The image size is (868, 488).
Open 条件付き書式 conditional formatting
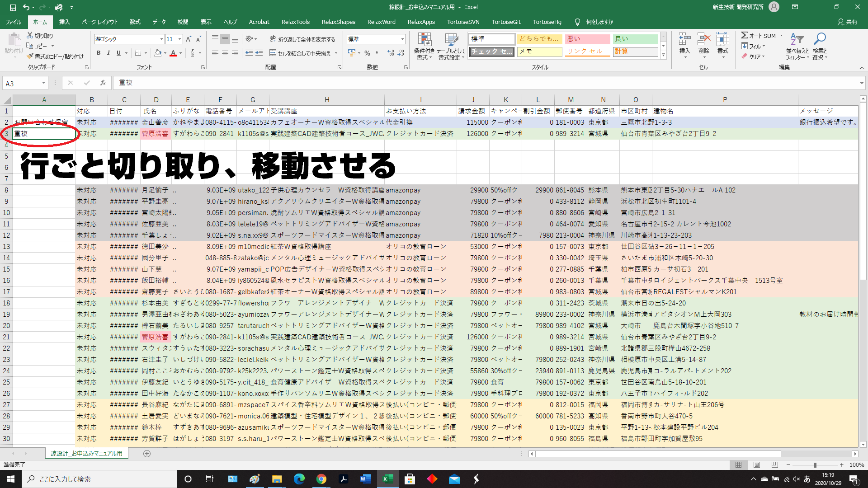[x=424, y=46]
